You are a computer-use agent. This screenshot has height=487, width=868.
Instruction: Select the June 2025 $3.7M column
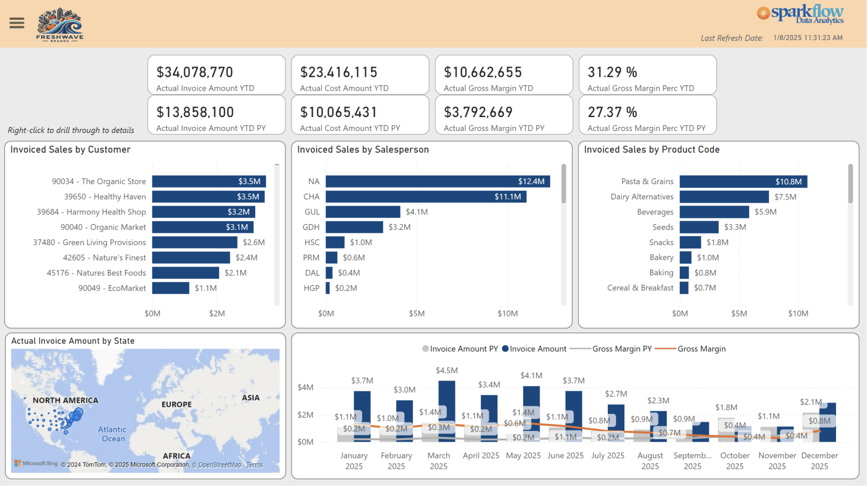pyautogui.click(x=574, y=417)
